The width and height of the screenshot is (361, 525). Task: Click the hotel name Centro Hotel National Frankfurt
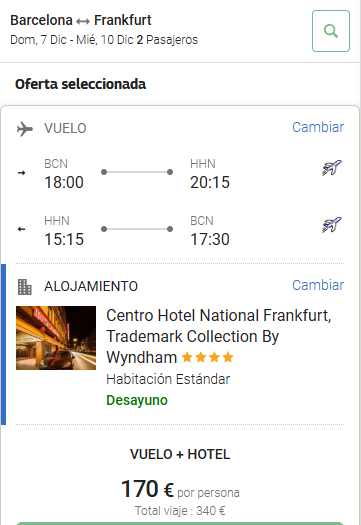click(x=219, y=336)
